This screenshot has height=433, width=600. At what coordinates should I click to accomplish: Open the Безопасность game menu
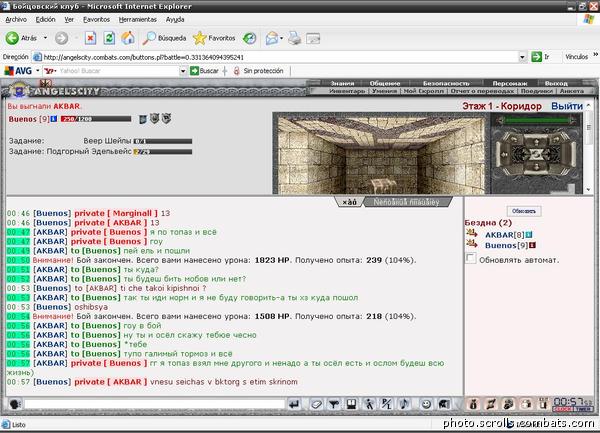[446, 83]
